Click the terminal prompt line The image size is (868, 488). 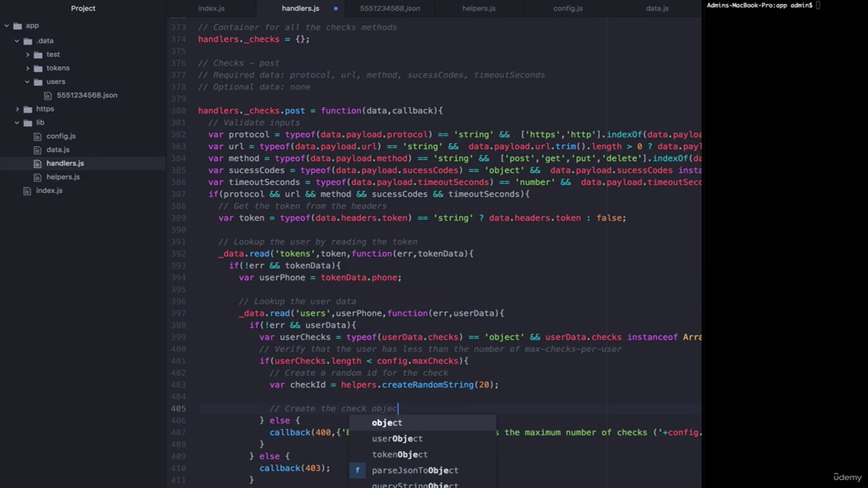point(764,5)
